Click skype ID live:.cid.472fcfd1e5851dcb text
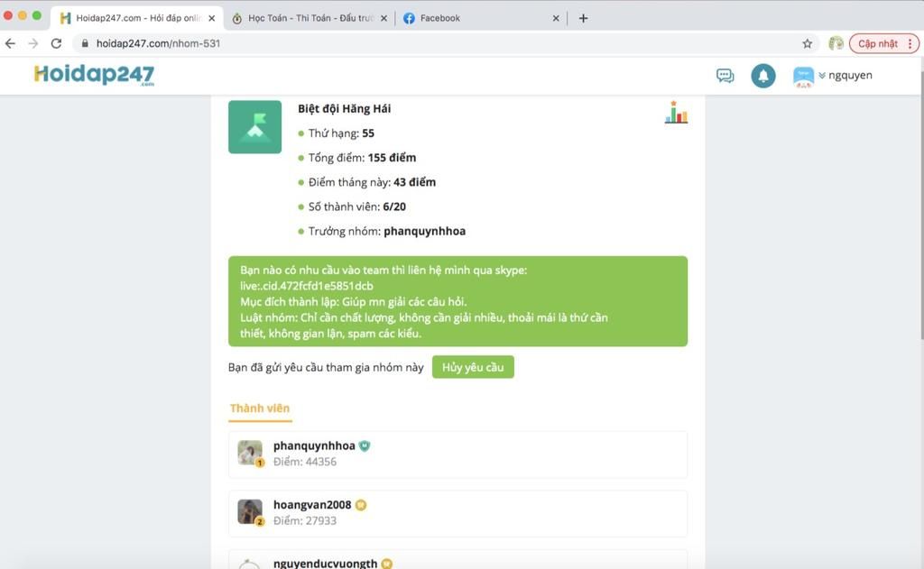The image size is (924, 569). coord(307,286)
